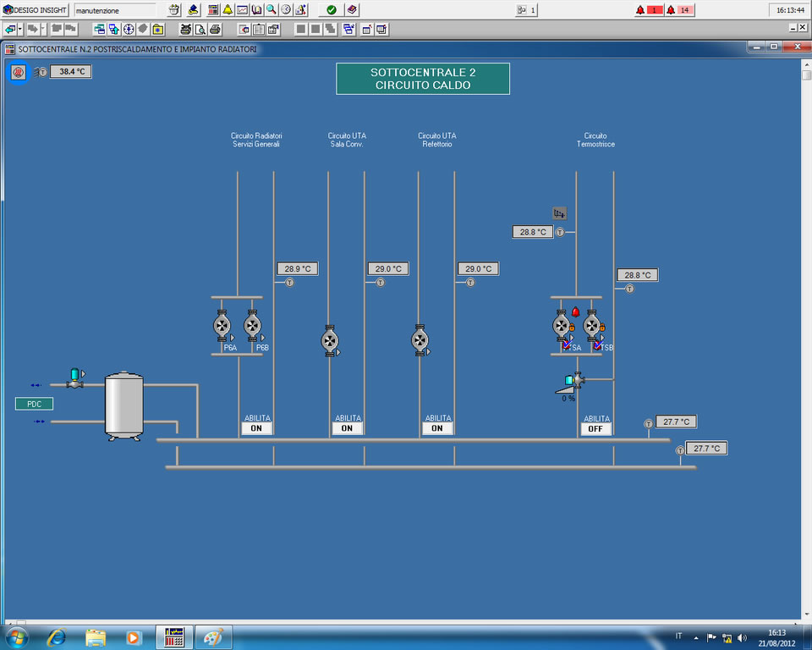Navigate back with the blue arrow icon
The height and width of the screenshot is (650, 812).
click(10, 29)
